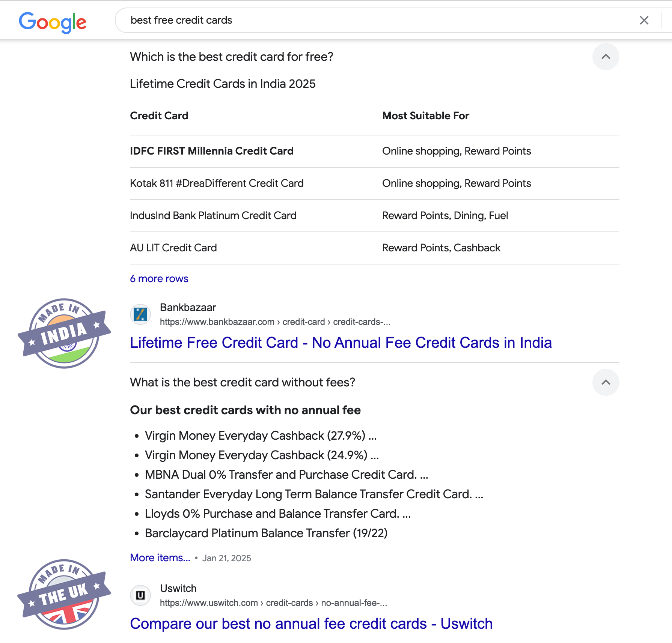
Task: Click the 'Which is the best credit card for free?' question
Action: pos(232,57)
